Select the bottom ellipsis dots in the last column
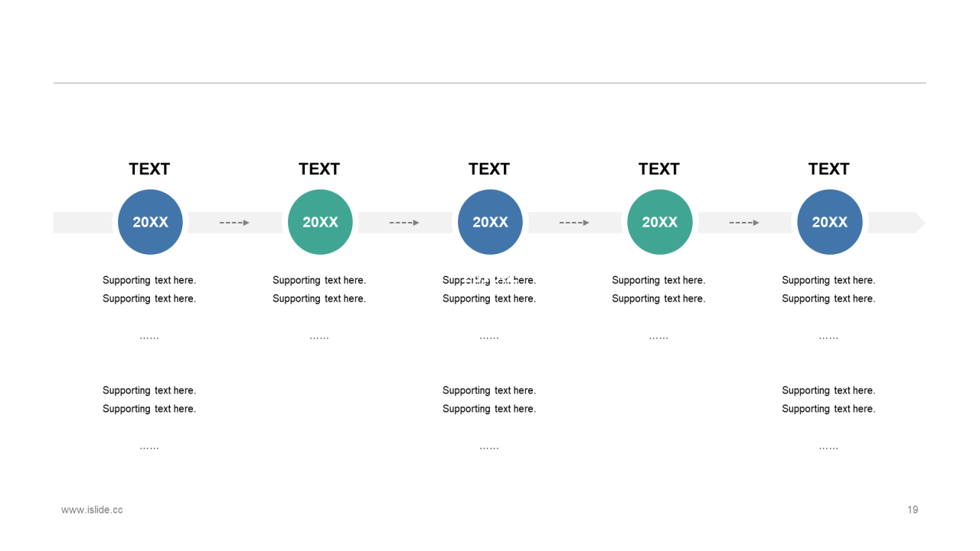The width and height of the screenshot is (980, 551). pos(828,447)
